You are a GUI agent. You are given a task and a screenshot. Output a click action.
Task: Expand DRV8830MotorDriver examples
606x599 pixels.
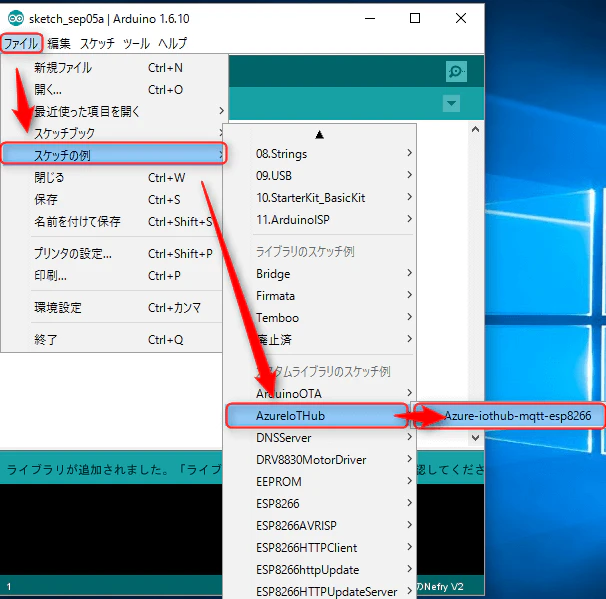point(320,459)
